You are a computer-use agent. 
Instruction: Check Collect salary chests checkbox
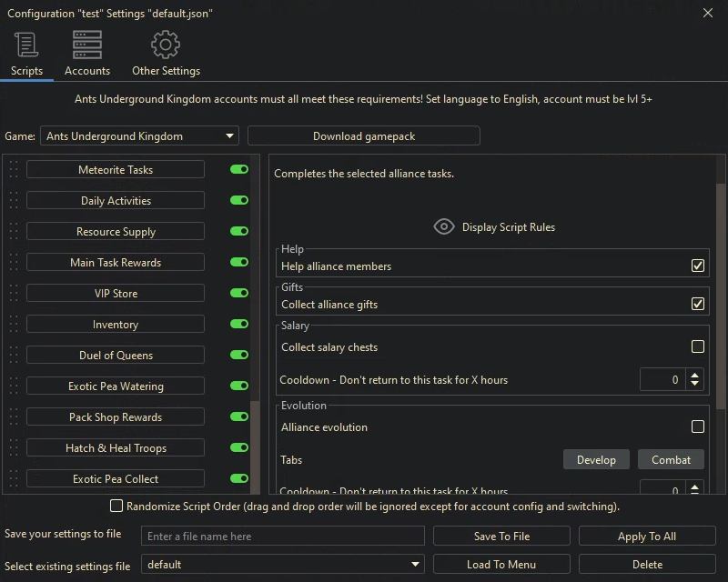tap(697, 346)
